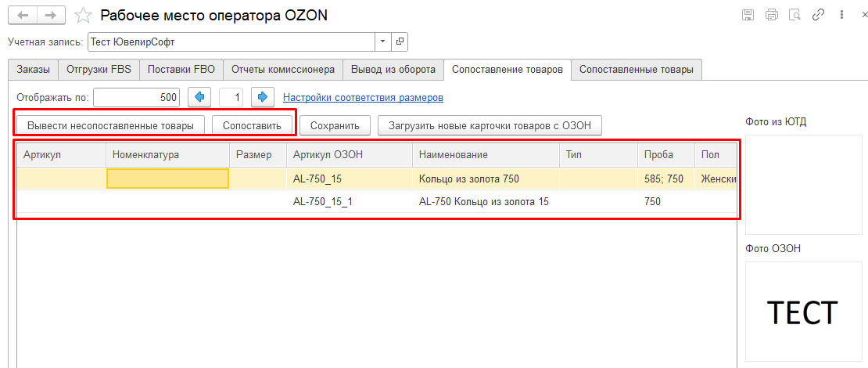Select the AL-750_15 cell
Image resolution: width=868 pixels, height=368 pixels.
(350, 179)
